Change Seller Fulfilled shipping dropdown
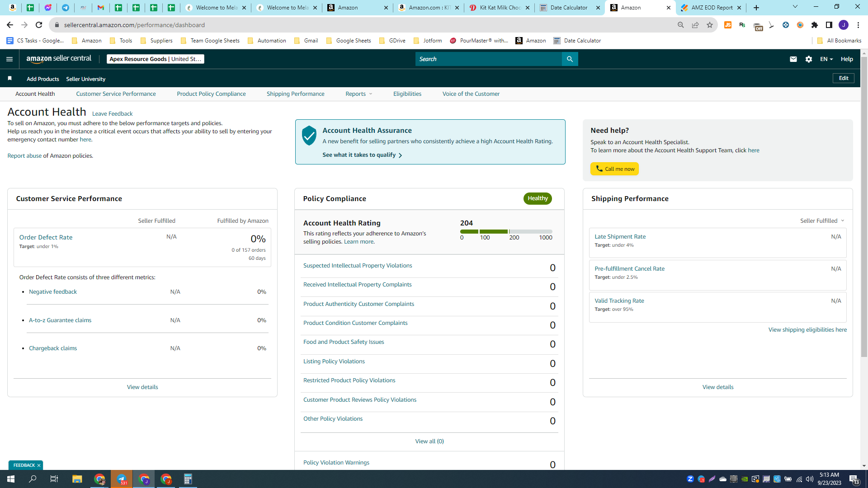The height and width of the screenshot is (488, 868). (822, 221)
